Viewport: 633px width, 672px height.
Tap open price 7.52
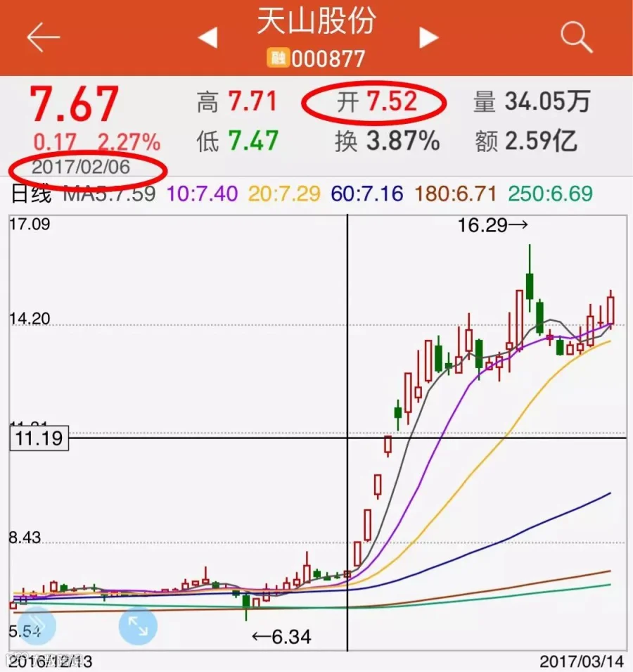pos(392,101)
